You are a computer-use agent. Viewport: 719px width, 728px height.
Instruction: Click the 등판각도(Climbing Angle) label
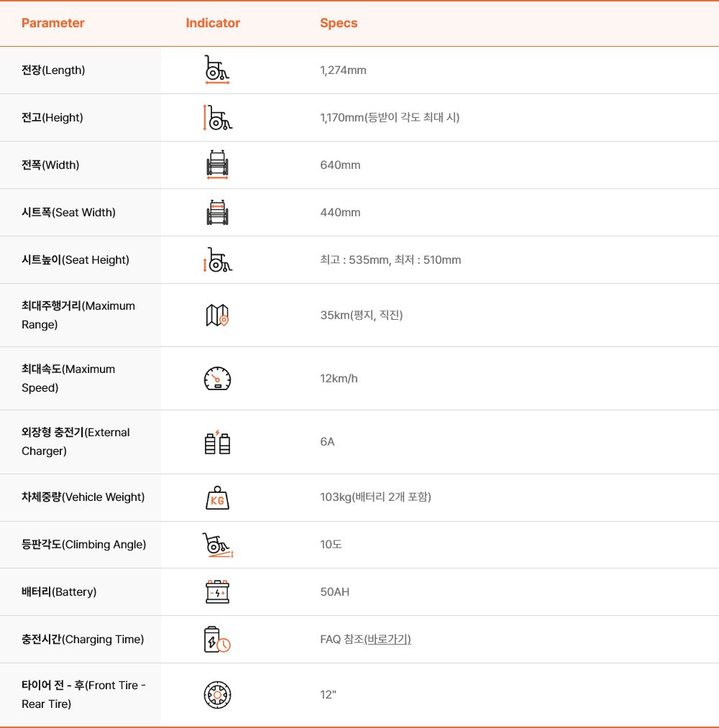[x=83, y=545]
